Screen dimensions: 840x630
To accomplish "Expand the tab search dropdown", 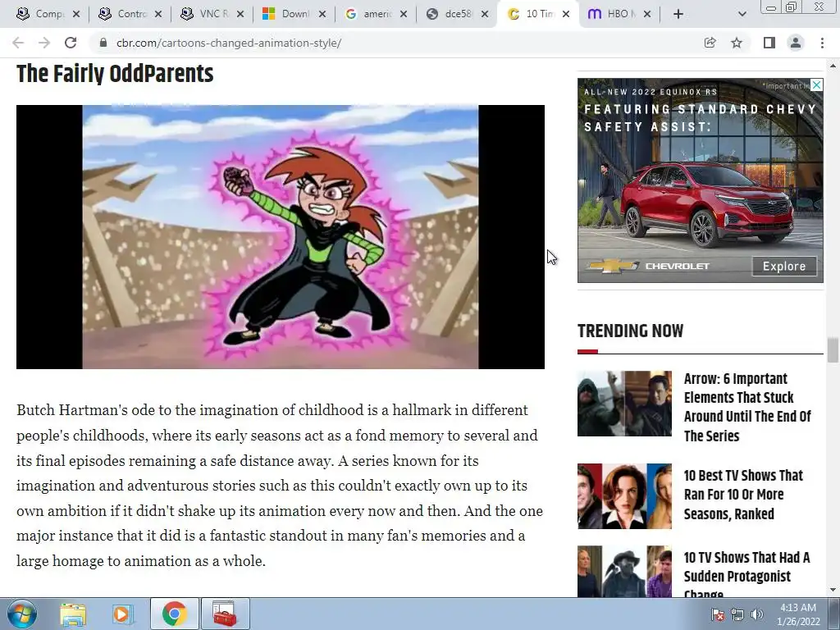I will (x=742, y=14).
